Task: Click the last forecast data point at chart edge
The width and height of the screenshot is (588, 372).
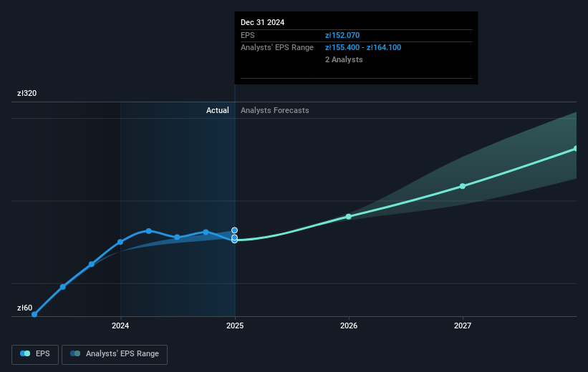Action: pos(575,149)
